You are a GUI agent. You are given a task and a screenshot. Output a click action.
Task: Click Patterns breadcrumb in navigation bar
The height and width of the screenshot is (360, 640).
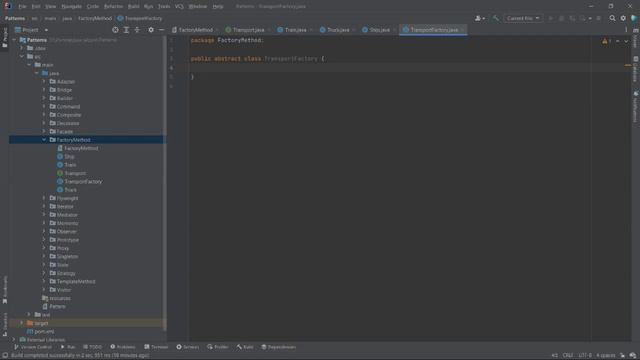[x=15, y=18]
